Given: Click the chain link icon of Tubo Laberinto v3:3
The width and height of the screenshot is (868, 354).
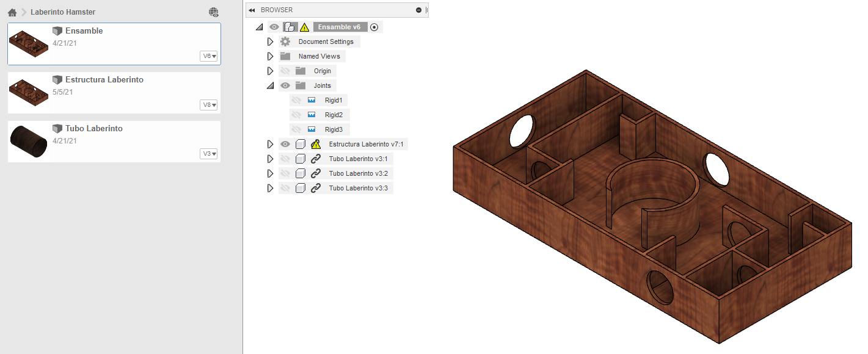Looking at the screenshot, I should pyautogui.click(x=316, y=188).
